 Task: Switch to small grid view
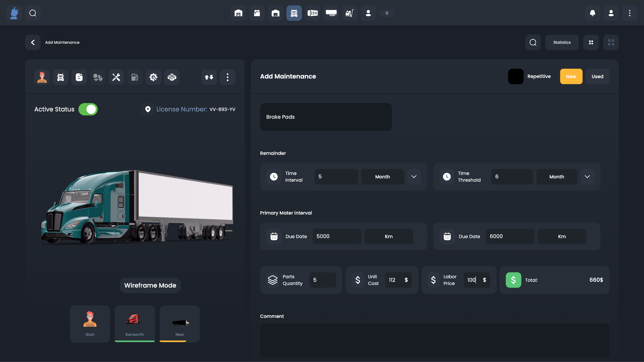pyautogui.click(x=591, y=42)
